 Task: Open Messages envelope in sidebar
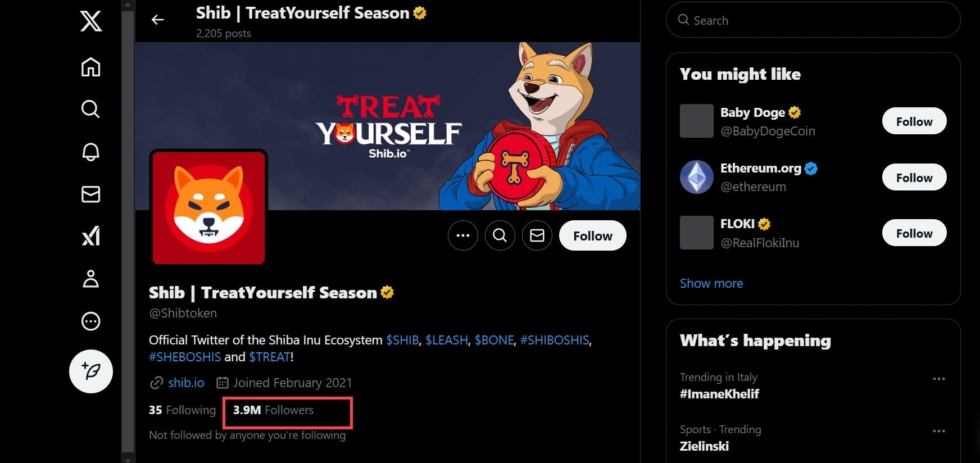click(91, 194)
